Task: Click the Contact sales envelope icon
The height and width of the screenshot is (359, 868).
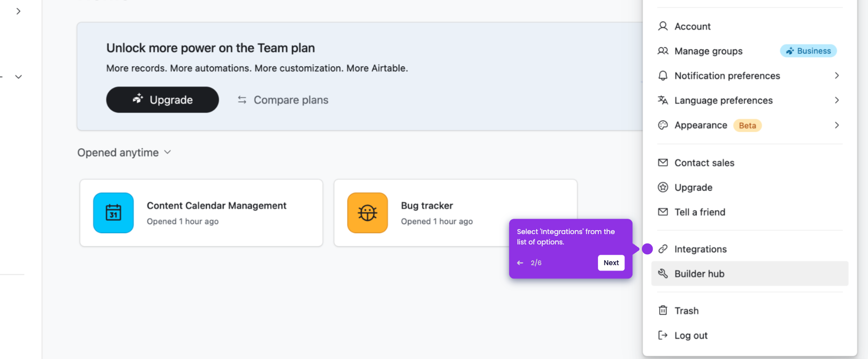Action: (663, 162)
